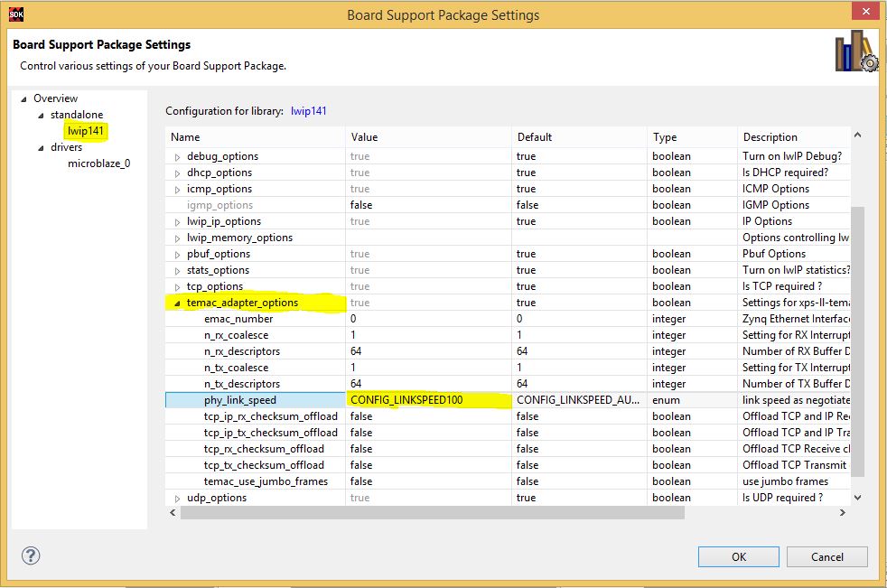The width and height of the screenshot is (887, 588).
Task: Expand the stats_options row
Action: (x=177, y=271)
